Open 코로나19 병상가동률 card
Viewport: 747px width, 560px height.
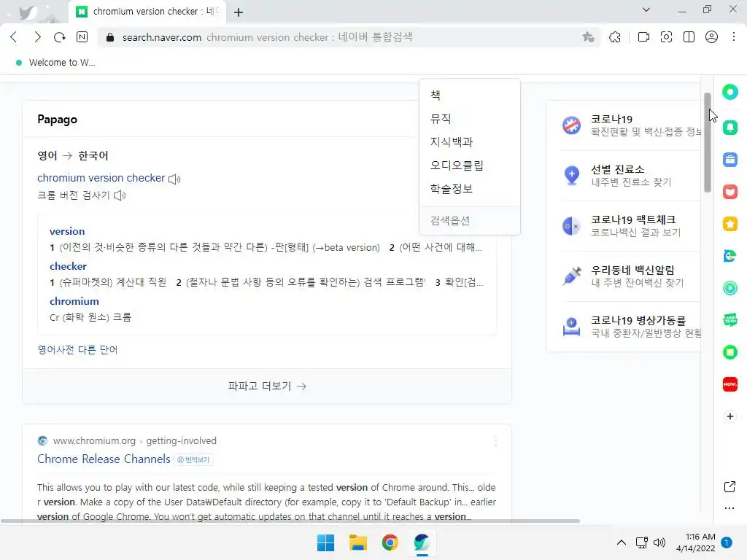(631, 326)
